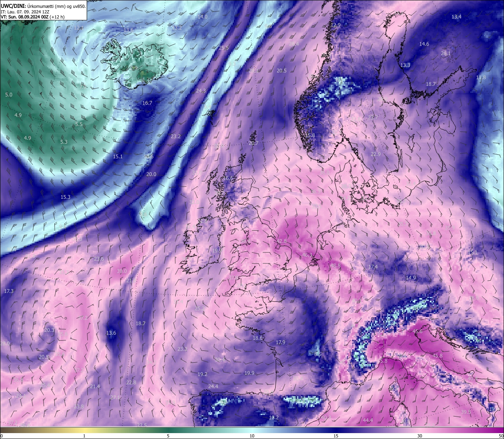The height and width of the screenshot is (439, 504).
Task: Click the 25.5 value northeast of Iceland
Action: coord(224,48)
